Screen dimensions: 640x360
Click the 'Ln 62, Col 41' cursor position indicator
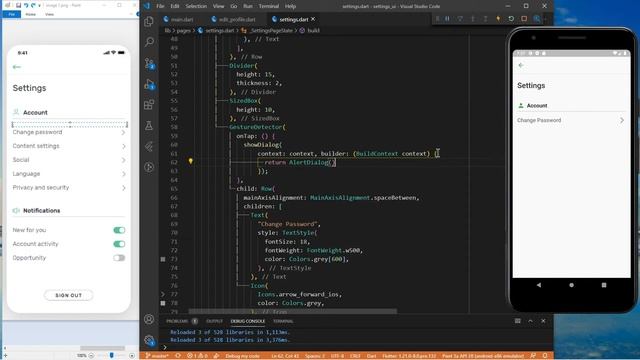click(x=285, y=356)
